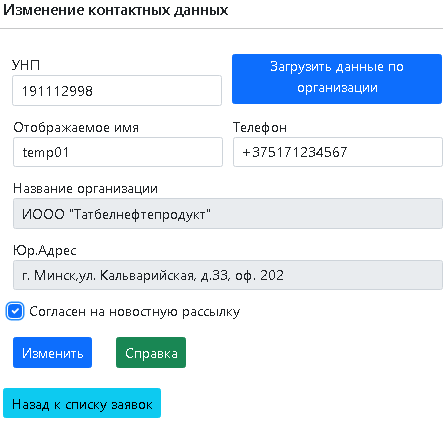The width and height of the screenshot is (443, 421).
Task: Focus the УНП field containing 191112998
Action: click(x=117, y=91)
